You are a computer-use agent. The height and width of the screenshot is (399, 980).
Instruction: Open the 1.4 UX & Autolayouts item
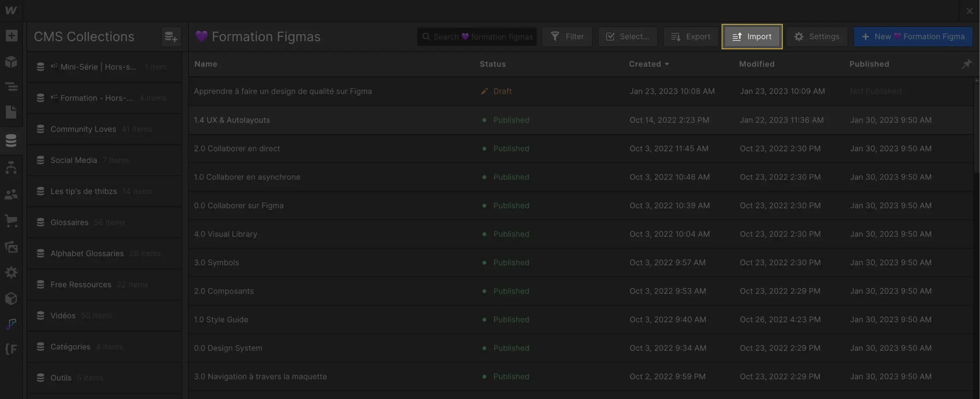coord(581,120)
